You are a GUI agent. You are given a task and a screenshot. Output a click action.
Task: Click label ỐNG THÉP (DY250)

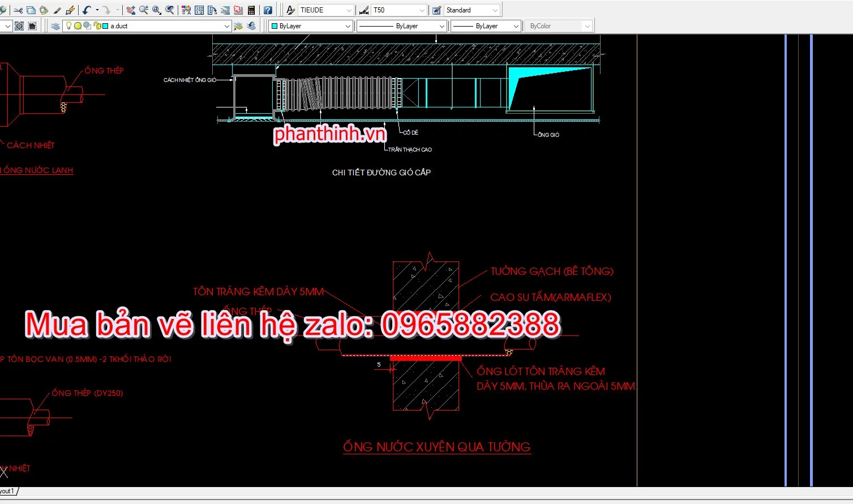click(x=87, y=393)
